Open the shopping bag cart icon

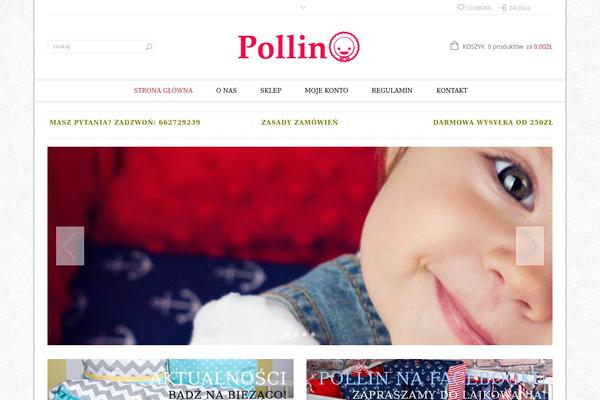pos(454,46)
